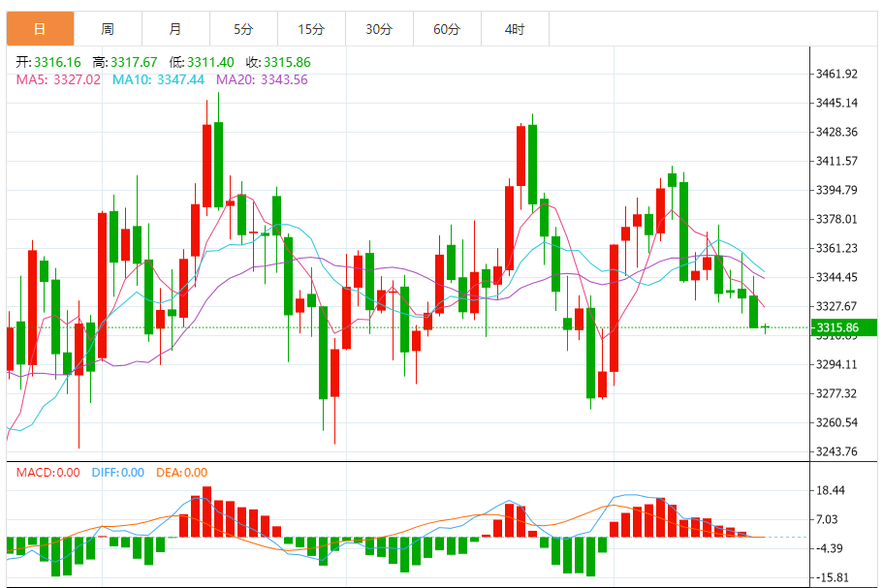Click the 3411.57 price axis label
883x588 pixels.
[x=836, y=161]
